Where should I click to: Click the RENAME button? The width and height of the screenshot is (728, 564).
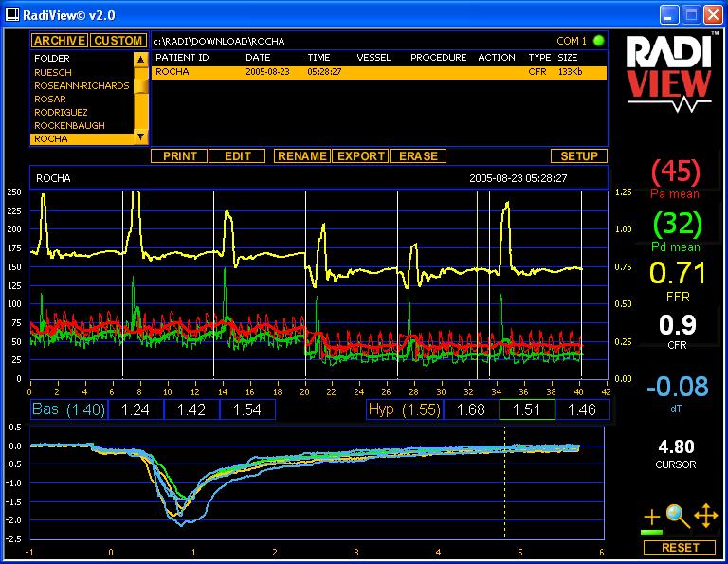click(x=302, y=156)
